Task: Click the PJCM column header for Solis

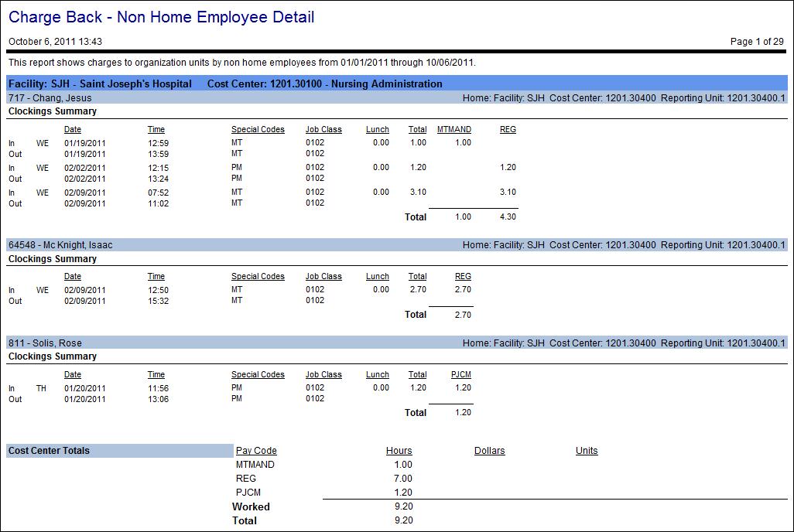Action: 461,375
